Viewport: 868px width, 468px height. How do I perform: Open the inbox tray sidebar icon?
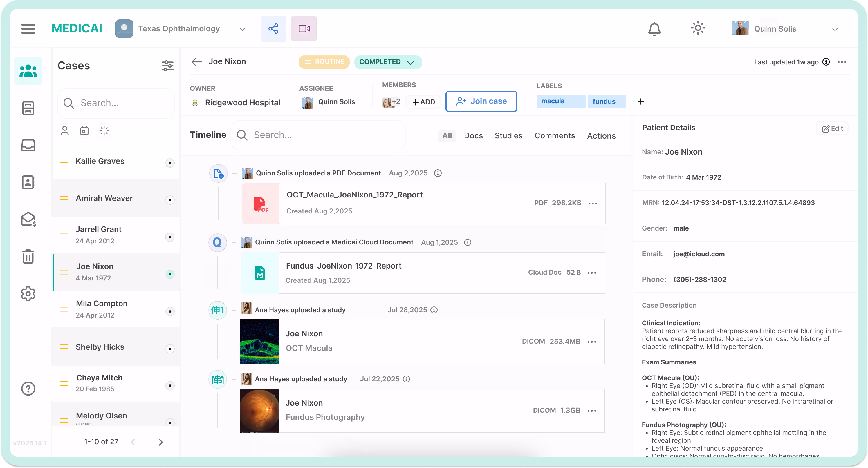click(x=28, y=145)
